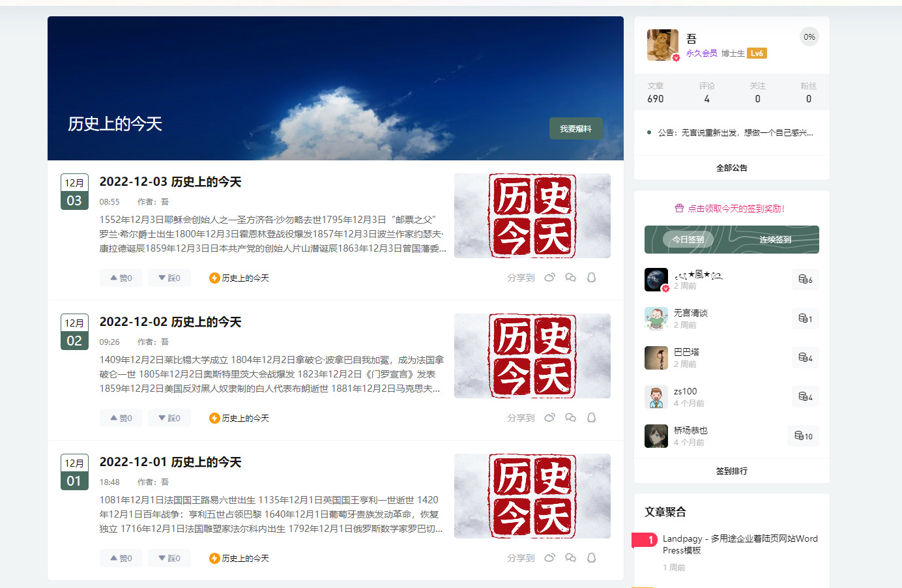Viewport: 902px width, 588px height.
Task: Open the 2022-12-03 历史上的今天 article title
Action: coord(170,182)
